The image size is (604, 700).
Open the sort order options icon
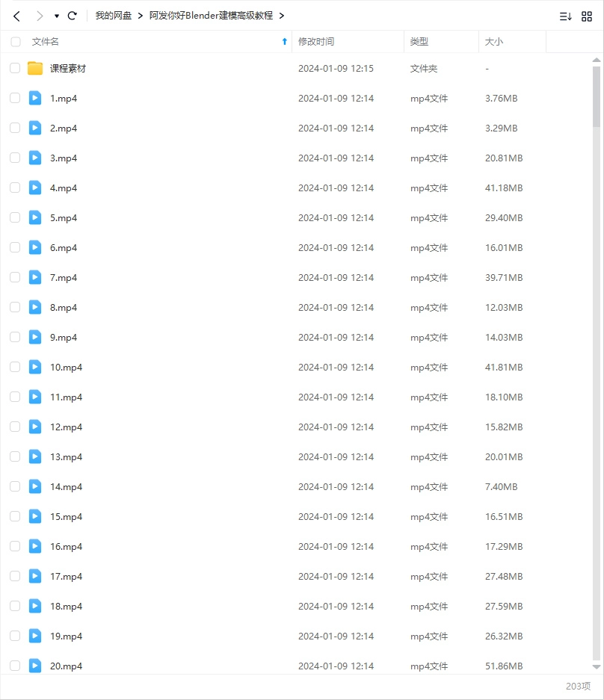[566, 16]
